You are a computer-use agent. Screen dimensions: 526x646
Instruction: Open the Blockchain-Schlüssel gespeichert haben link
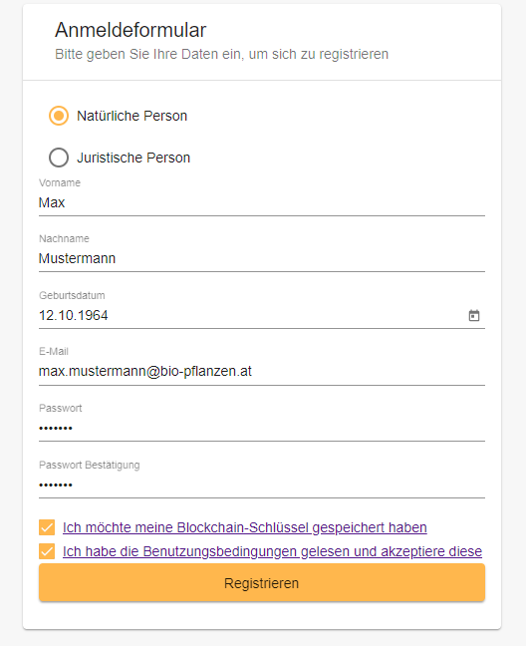(x=245, y=527)
